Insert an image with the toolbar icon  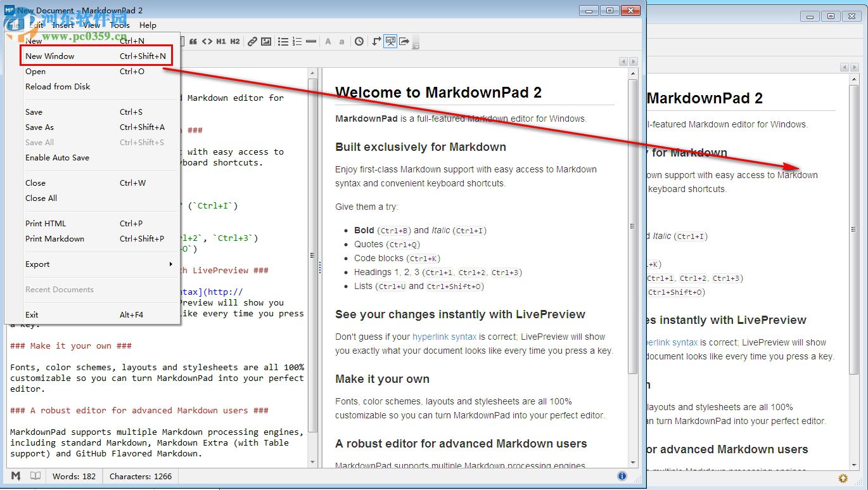coord(267,41)
